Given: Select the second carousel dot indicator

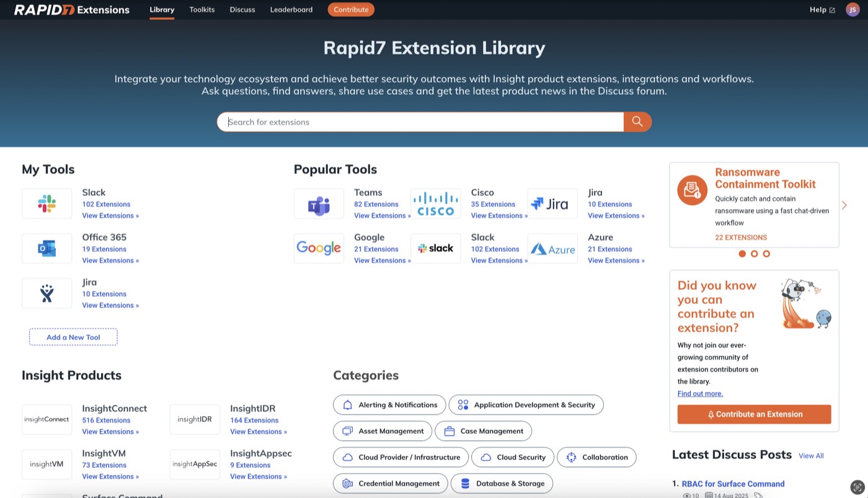Looking at the screenshot, I should pos(755,254).
